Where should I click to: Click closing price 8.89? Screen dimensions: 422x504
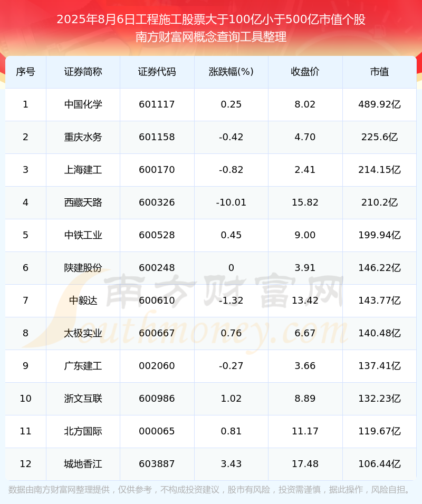click(305, 399)
